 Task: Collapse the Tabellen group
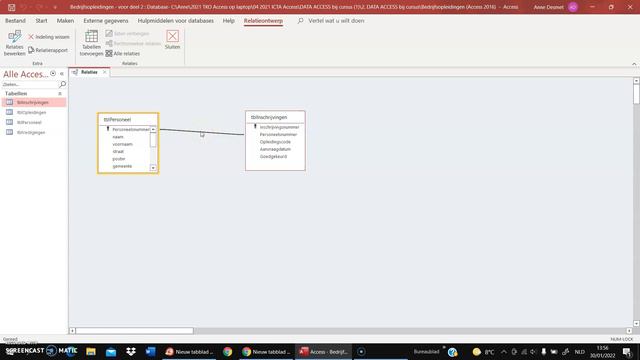click(x=60, y=93)
